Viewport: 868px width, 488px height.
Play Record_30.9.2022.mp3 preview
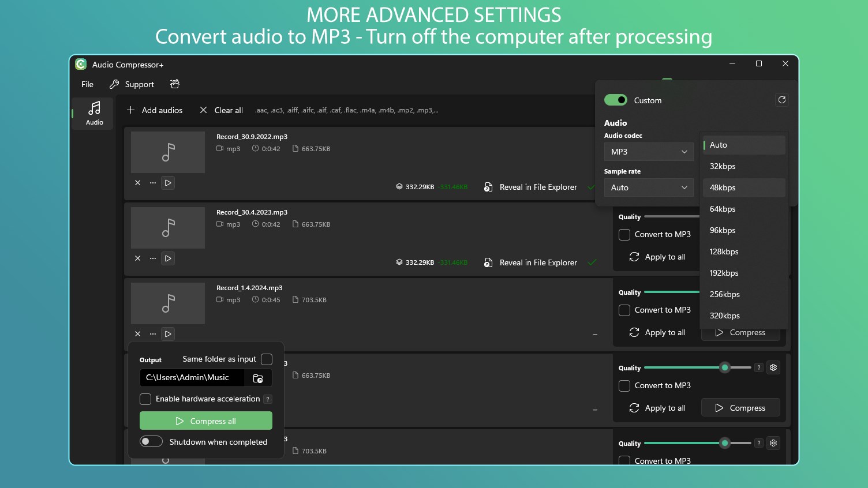pyautogui.click(x=168, y=183)
